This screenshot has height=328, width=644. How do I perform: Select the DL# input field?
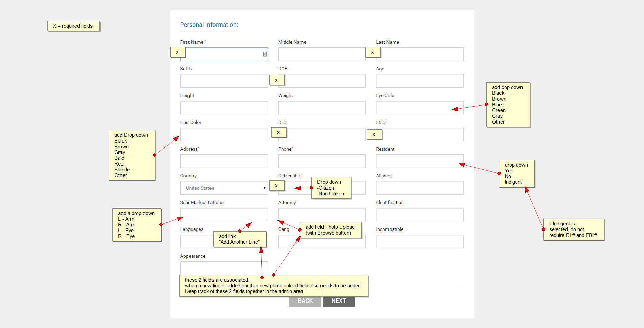click(322, 134)
